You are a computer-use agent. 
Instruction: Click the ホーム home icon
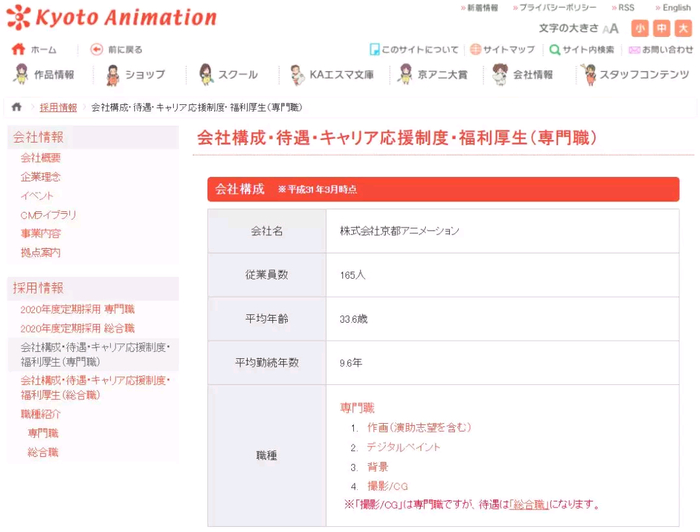click(18, 49)
